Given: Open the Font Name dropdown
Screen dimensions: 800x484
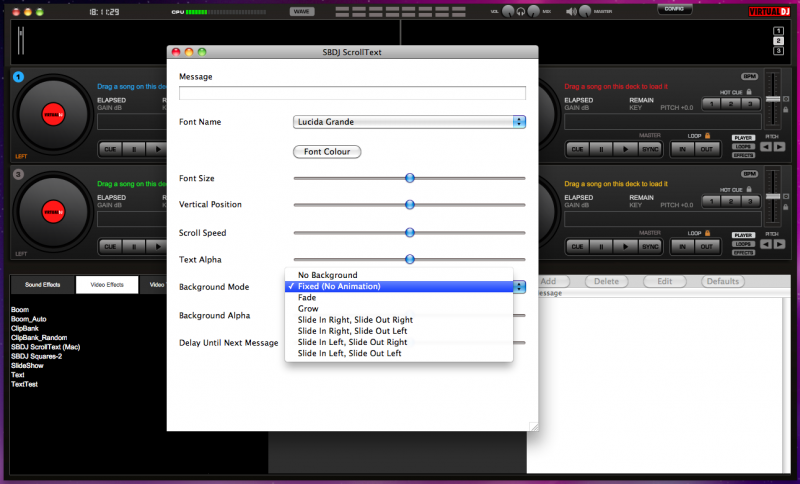Looking at the screenshot, I should click(409, 122).
